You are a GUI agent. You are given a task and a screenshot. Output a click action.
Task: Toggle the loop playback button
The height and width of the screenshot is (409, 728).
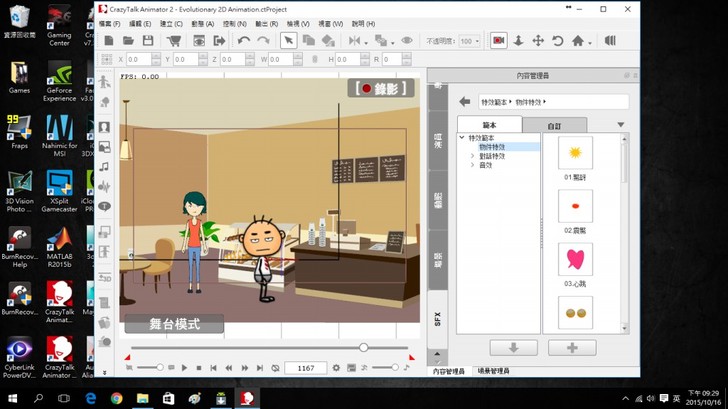[275, 368]
